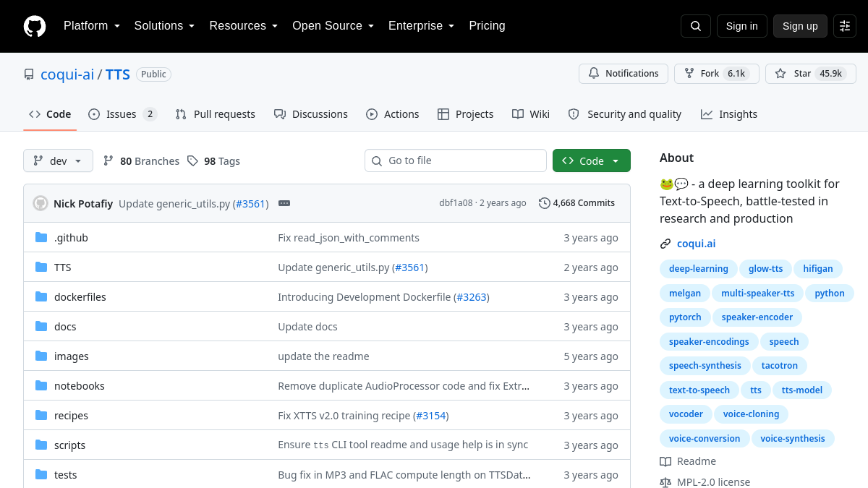View 80 Branches
868x488 pixels.
coord(142,161)
